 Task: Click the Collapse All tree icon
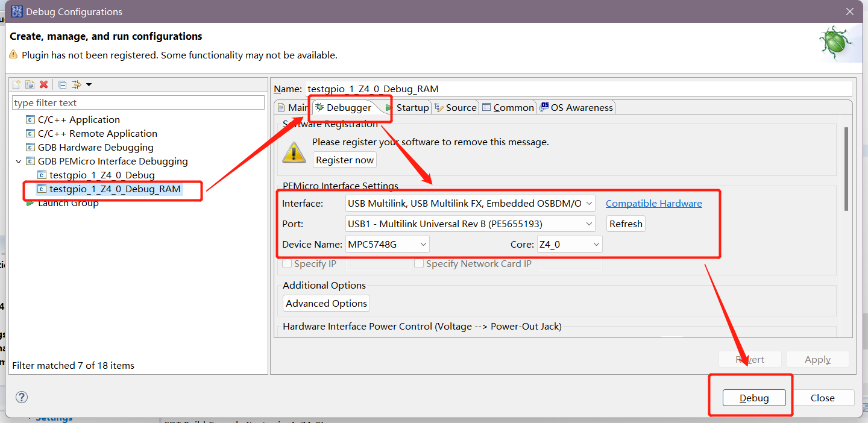click(62, 84)
